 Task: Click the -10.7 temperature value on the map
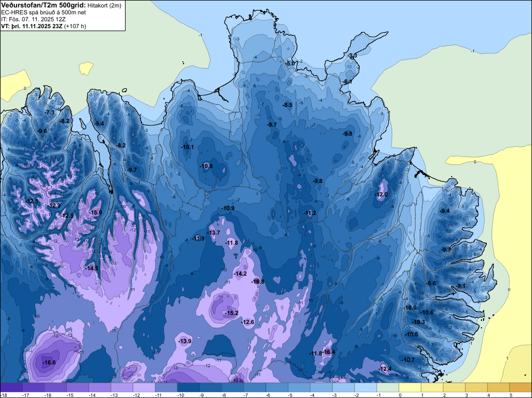tap(408, 360)
